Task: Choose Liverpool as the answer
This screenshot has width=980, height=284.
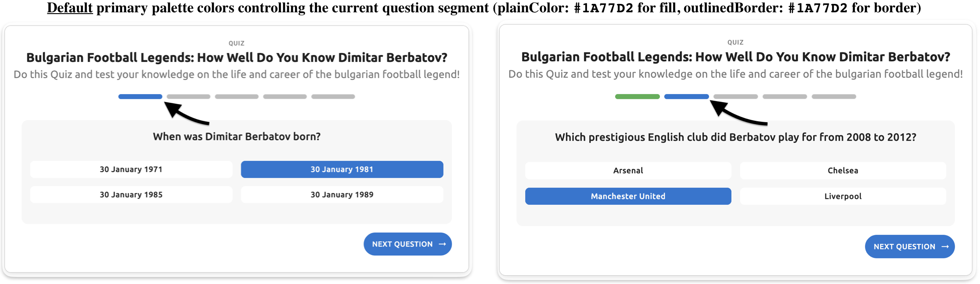Action: (843, 196)
